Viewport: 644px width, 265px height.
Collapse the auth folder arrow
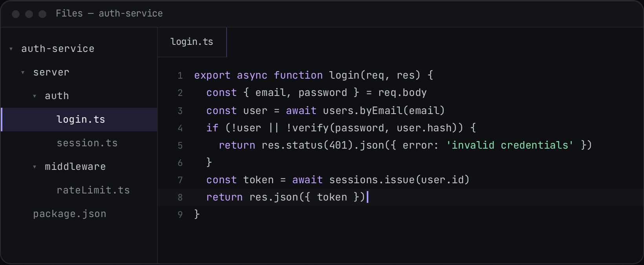(35, 96)
